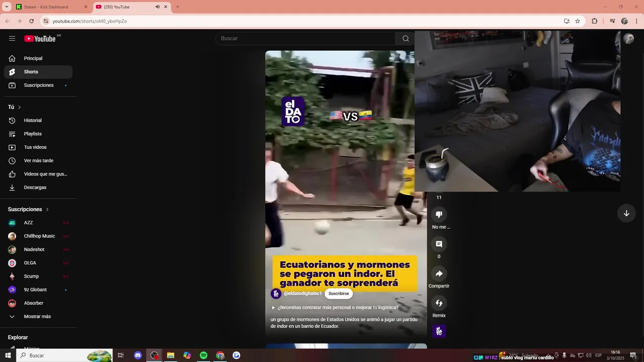Open the Short's sound thumbnail icon
The image size is (644, 362).
[439, 331]
